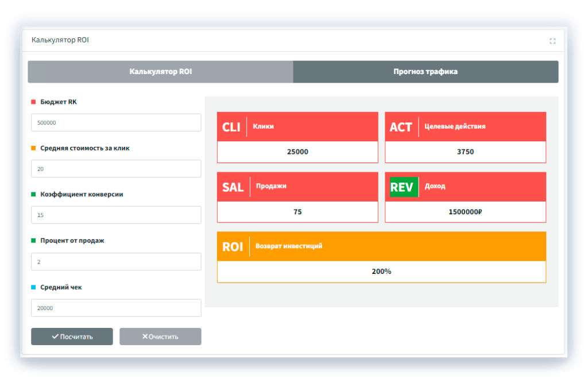Click the ACT target actions badge
Viewport: 588px width, 383px height.
(x=401, y=127)
